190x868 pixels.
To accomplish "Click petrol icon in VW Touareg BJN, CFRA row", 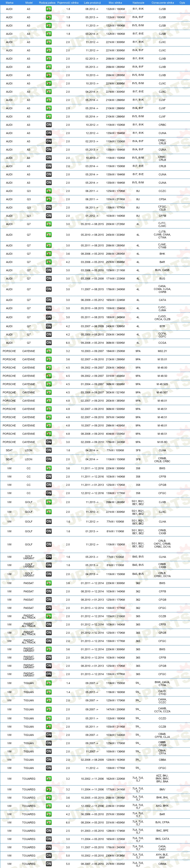I will [x=49, y=823].
